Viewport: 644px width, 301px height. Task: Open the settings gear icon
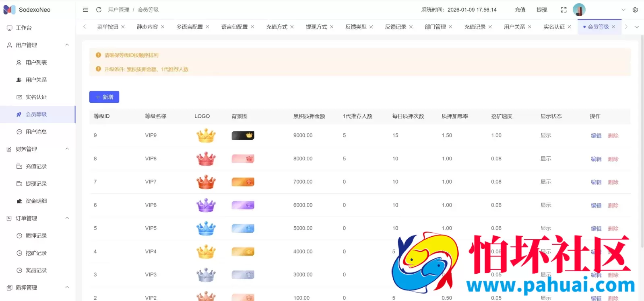point(635,10)
